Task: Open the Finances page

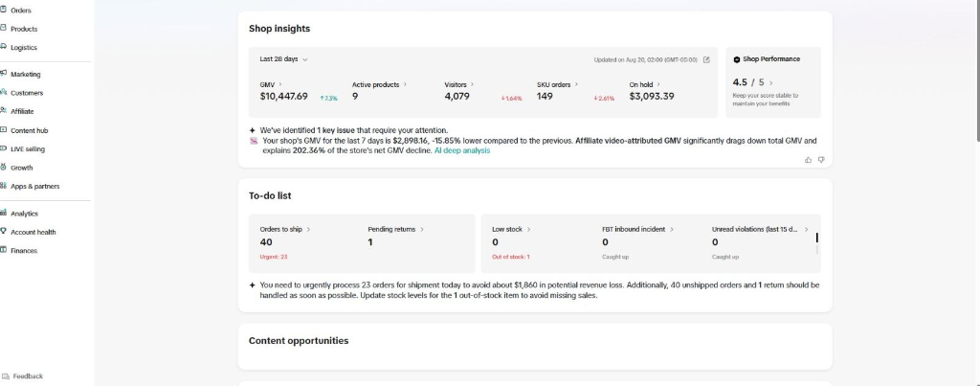Action: pyautogui.click(x=24, y=250)
